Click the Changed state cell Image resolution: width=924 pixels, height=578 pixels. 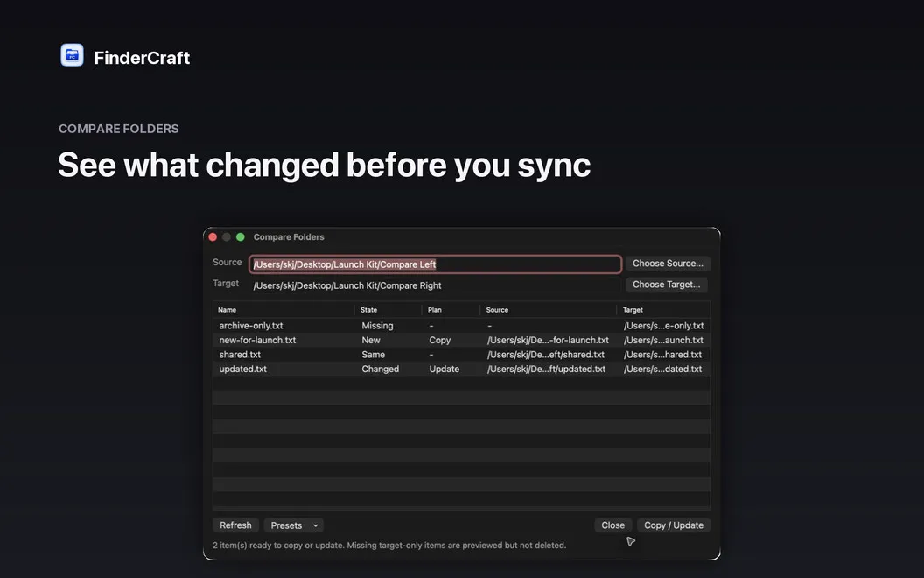click(380, 369)
